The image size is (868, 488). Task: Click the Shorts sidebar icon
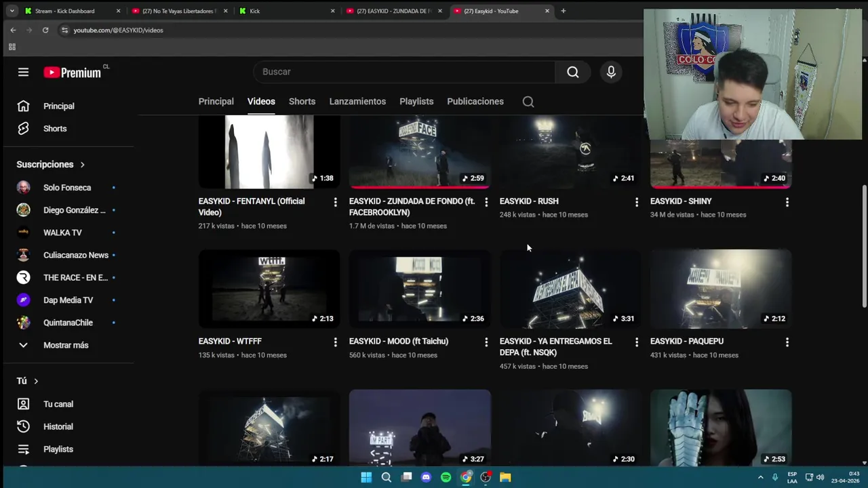(x=23, y=128)
